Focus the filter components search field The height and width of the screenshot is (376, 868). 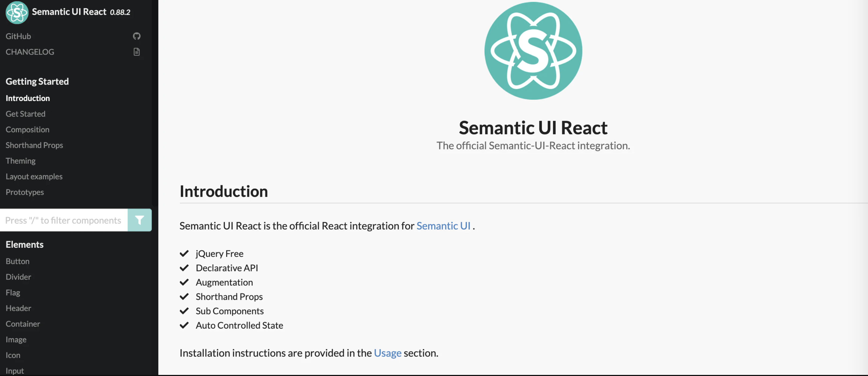[63, 220]
